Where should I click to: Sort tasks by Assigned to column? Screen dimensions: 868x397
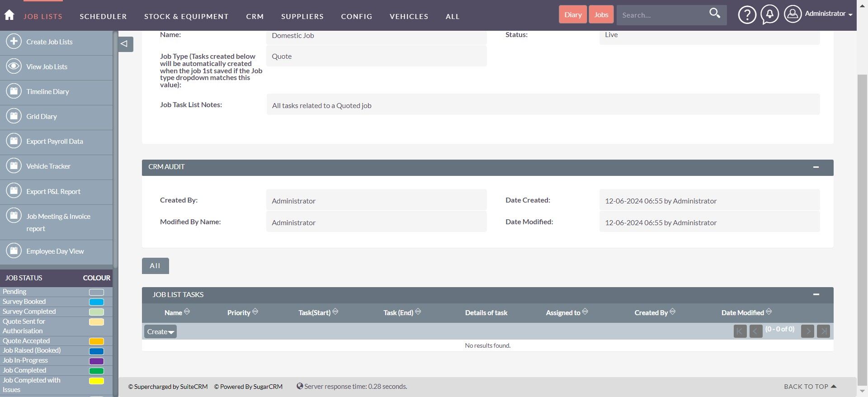coord(567,312)
